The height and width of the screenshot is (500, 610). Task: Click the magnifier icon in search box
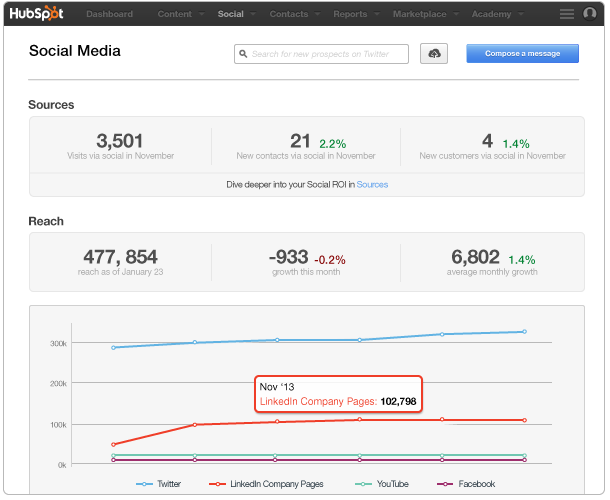[x=243, y=54]
